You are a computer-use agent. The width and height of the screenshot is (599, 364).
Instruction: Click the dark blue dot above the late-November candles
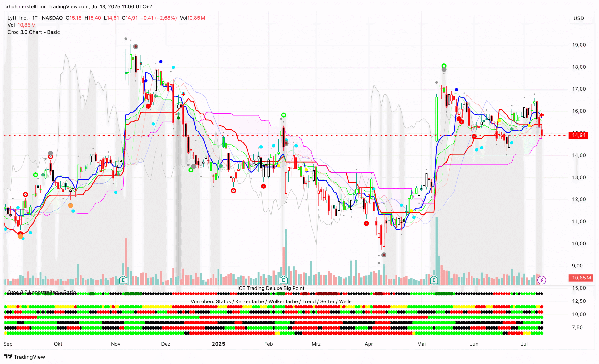coord(161,62)
